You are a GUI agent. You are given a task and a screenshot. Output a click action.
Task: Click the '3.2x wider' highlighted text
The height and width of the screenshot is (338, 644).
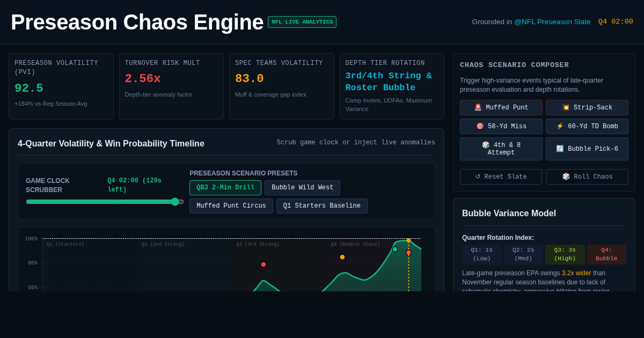pos(576,273)
